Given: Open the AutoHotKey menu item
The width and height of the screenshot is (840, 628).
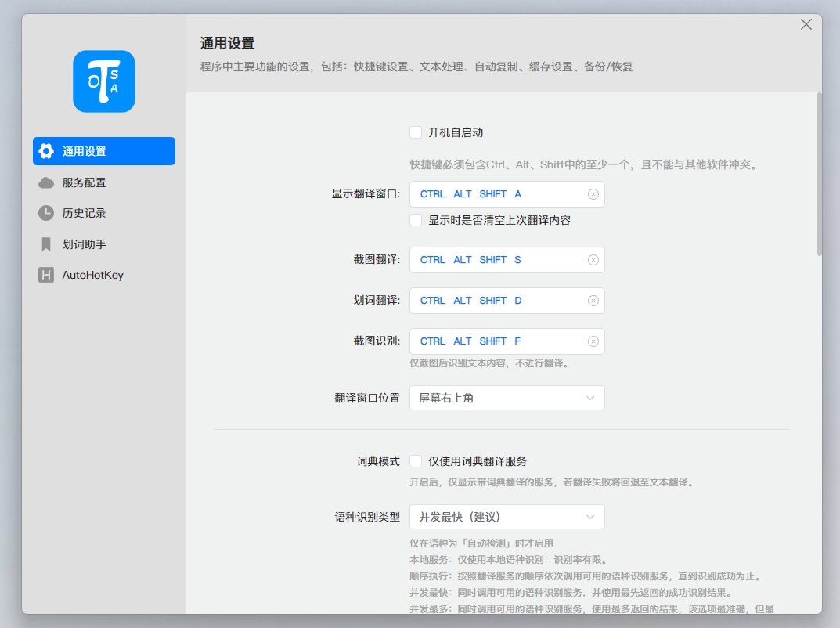Looking at the screenshot, I should click(104, 275).
